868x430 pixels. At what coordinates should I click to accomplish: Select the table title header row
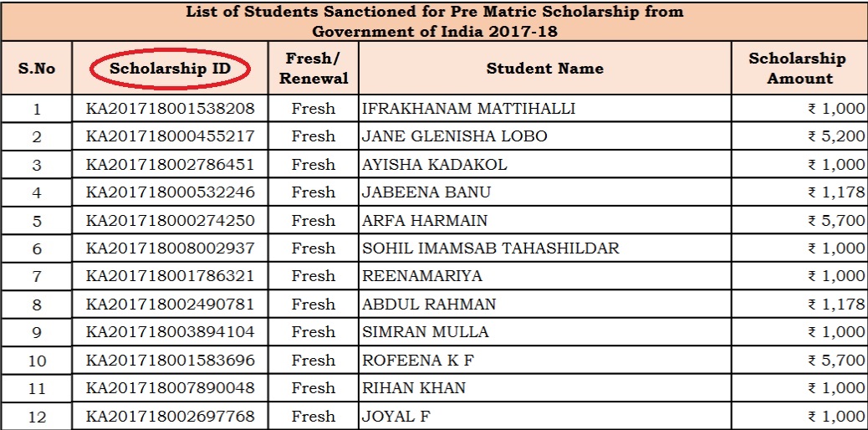[x=434, y=22]
